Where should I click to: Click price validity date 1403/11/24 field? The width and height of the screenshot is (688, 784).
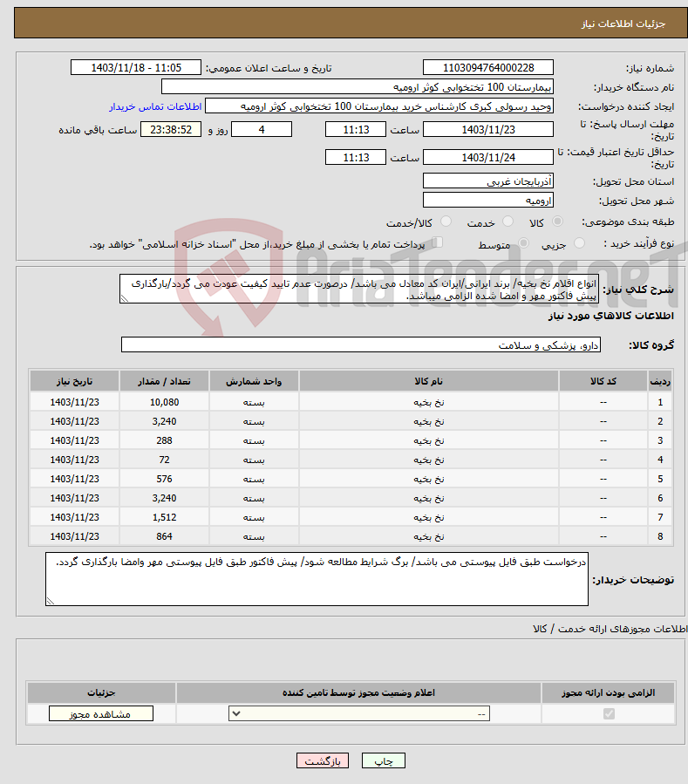488,158
